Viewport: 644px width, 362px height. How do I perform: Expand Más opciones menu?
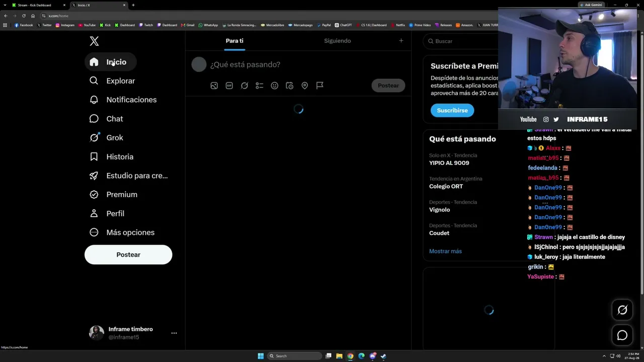tap(122, 232)
